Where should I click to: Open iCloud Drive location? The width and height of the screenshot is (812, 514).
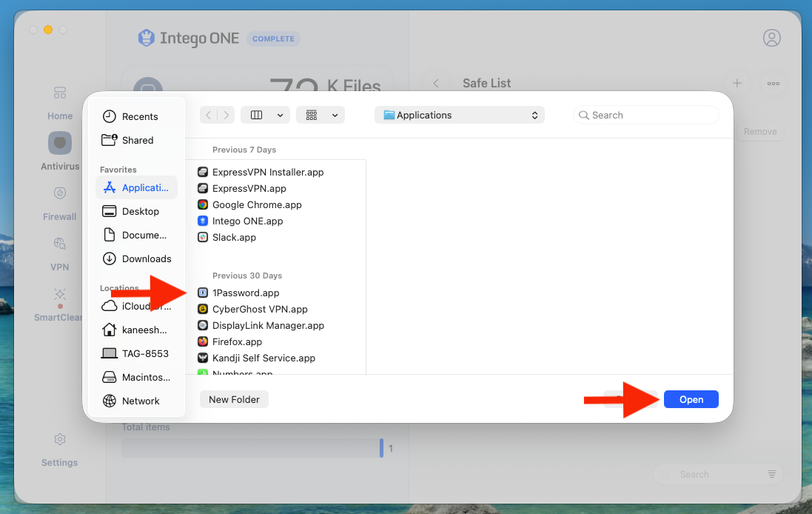[137, 306]
